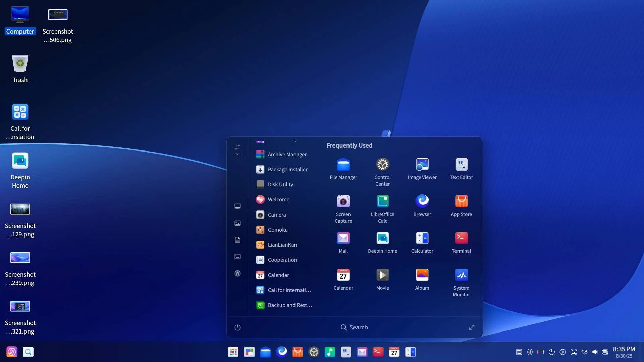This screenshot has width=644, height=362.
Task: Open Pictures shortcut in launcher sidebar
Action: click(x=237, y=223)
